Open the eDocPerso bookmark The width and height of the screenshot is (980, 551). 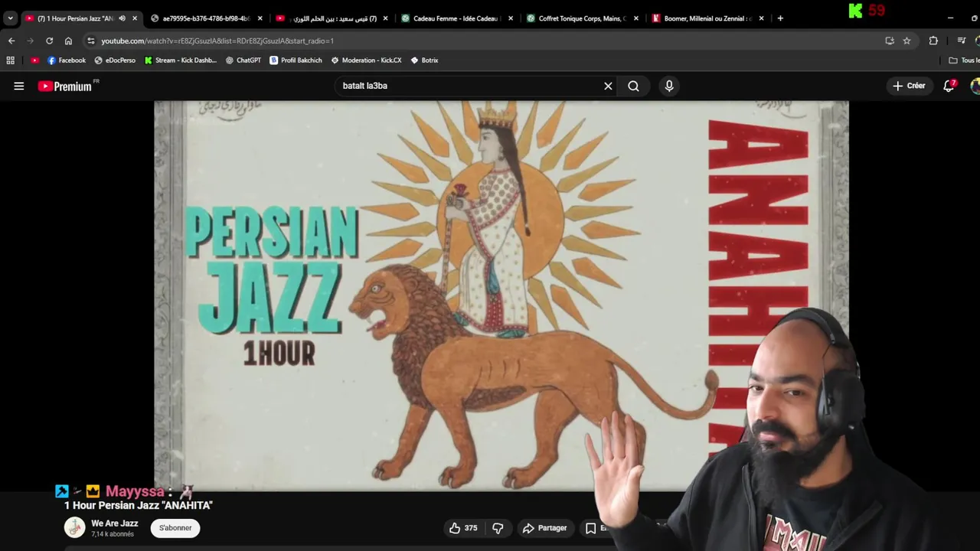(115, 60)
